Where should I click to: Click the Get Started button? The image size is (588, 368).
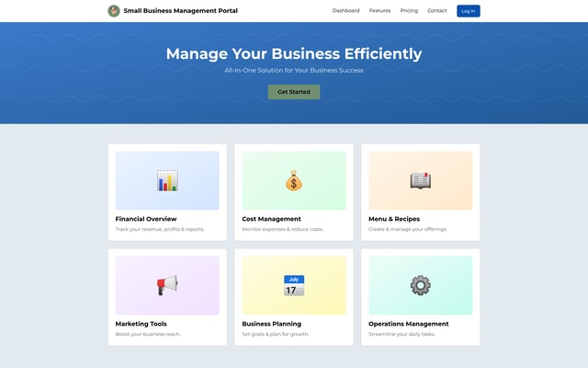point(294,92)
